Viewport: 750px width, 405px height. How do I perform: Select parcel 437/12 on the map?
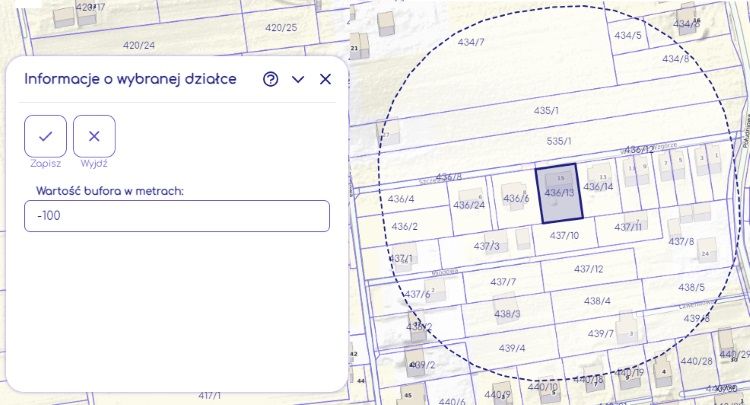pos(588,269)
